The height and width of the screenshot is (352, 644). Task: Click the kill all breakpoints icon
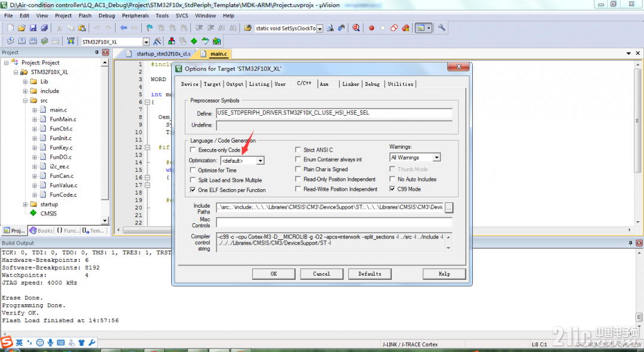tap(406, 28)
